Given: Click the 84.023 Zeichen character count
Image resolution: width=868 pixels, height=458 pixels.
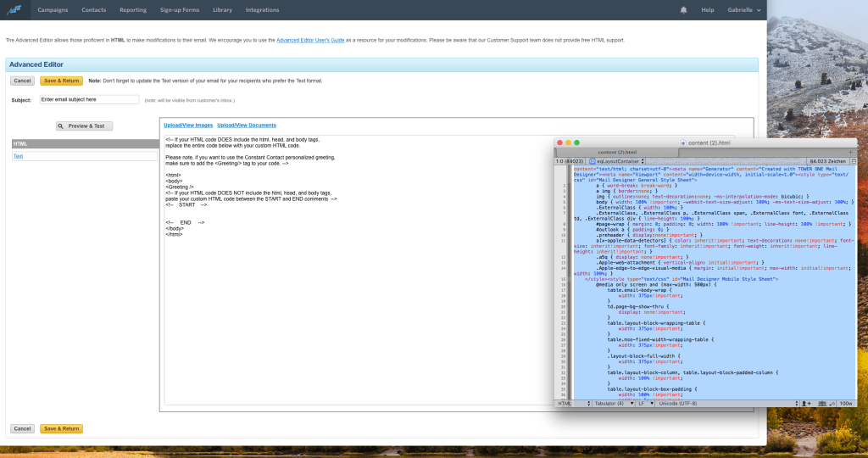Looking at the screenshot, I should (828, 161).
